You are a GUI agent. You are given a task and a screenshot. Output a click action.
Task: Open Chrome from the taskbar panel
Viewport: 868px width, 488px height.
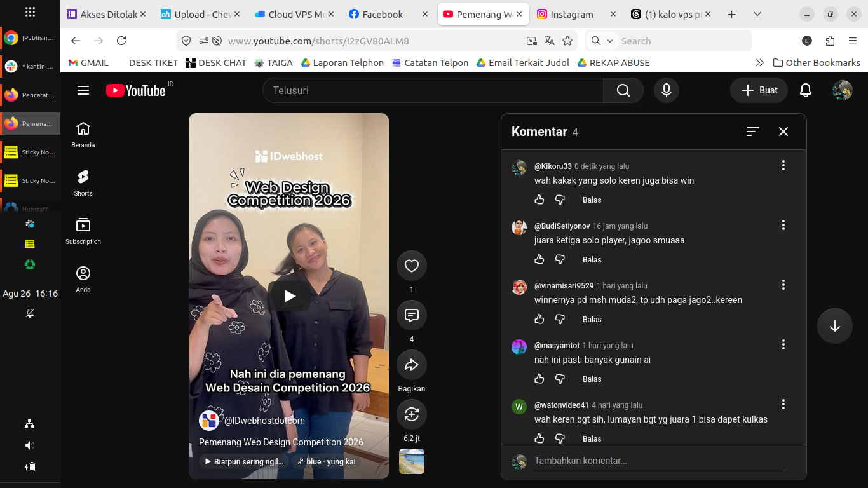[30, 38]
